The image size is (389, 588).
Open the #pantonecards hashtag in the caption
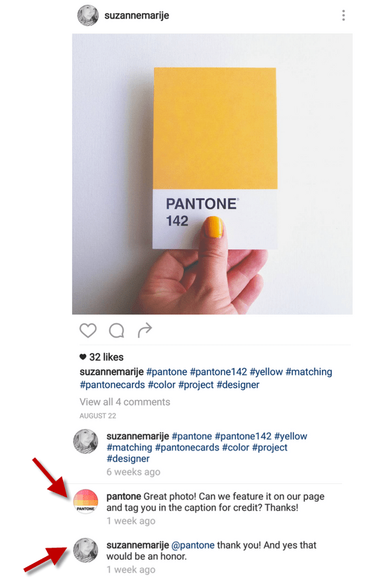pyautogui.click(x=112, y=385)
